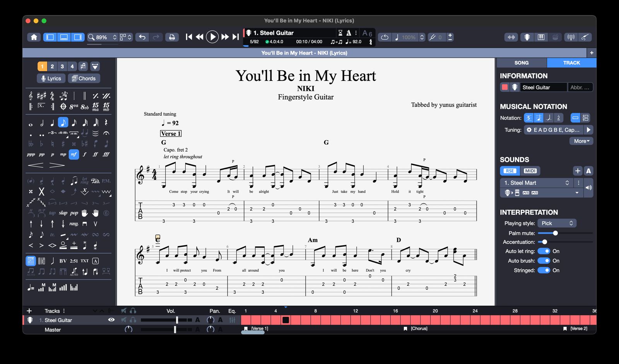Viewport: 619px width, 364px height.
Task: Toggle standard notation in Notation options
Action: click(539, 118)
